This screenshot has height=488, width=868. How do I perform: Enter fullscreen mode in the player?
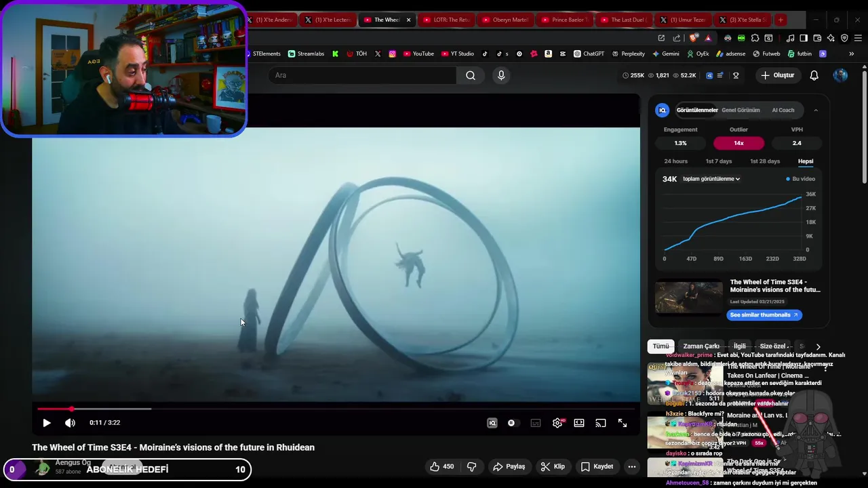coord(623,423)
